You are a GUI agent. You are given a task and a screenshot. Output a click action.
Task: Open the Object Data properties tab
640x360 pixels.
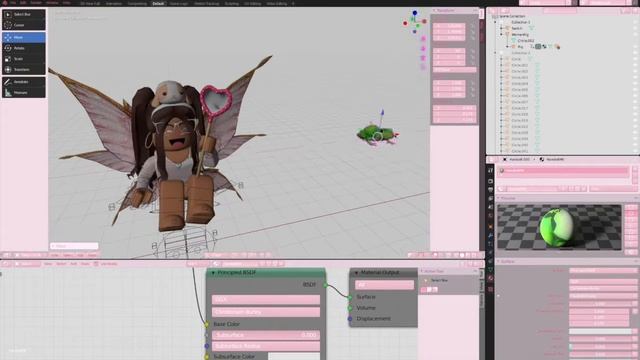click(490, 269)
